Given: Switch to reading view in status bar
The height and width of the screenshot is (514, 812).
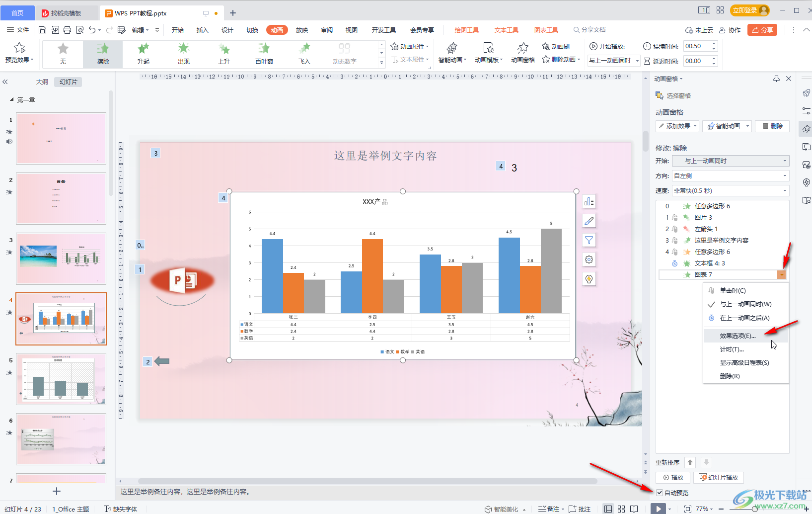Looking at the screenshot, I should (x=634, y=509).
